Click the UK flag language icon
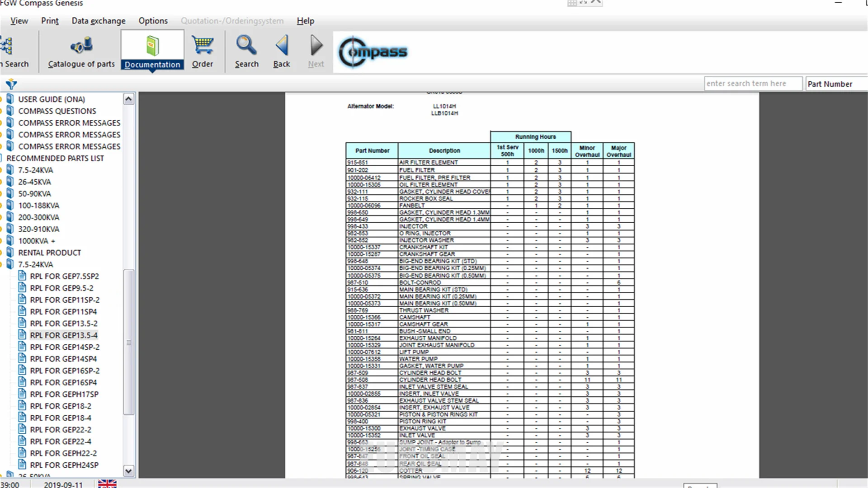 tap(107, 483)
